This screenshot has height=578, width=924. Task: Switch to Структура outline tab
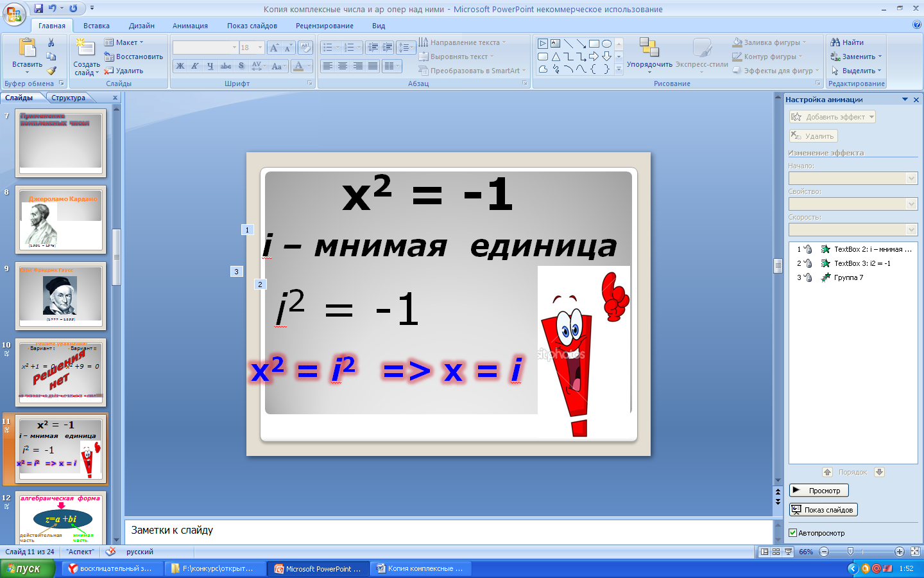[69, 98]
